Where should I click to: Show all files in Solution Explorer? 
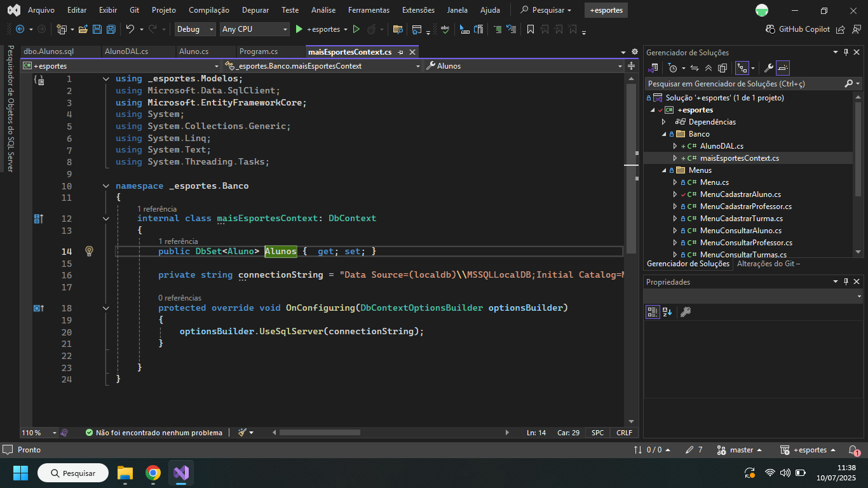pos(722,68)
